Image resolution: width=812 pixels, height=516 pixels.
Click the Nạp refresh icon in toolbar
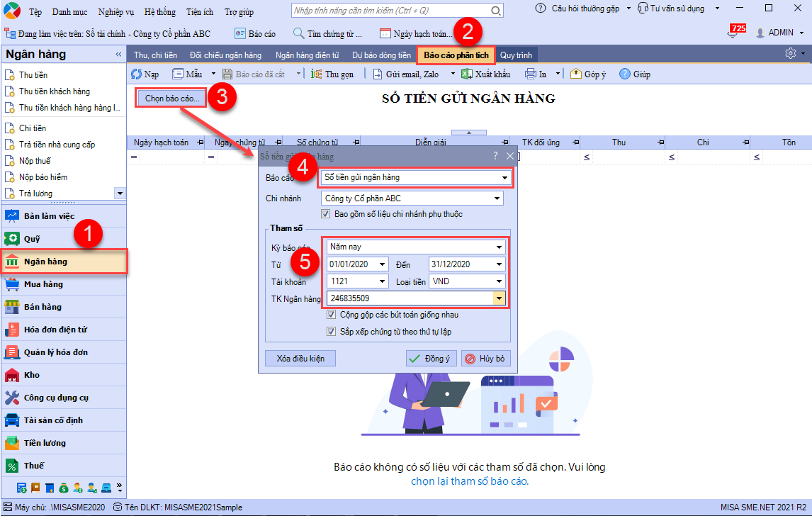pyautogui.click(x=137, y=74)
